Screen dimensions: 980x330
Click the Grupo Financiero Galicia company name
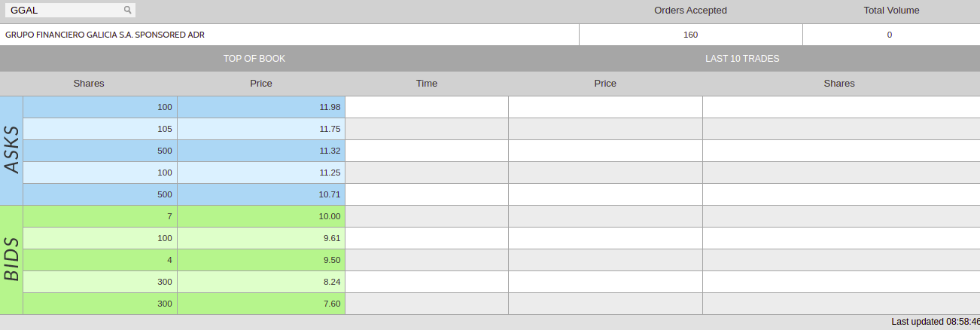tap(105, 35)
